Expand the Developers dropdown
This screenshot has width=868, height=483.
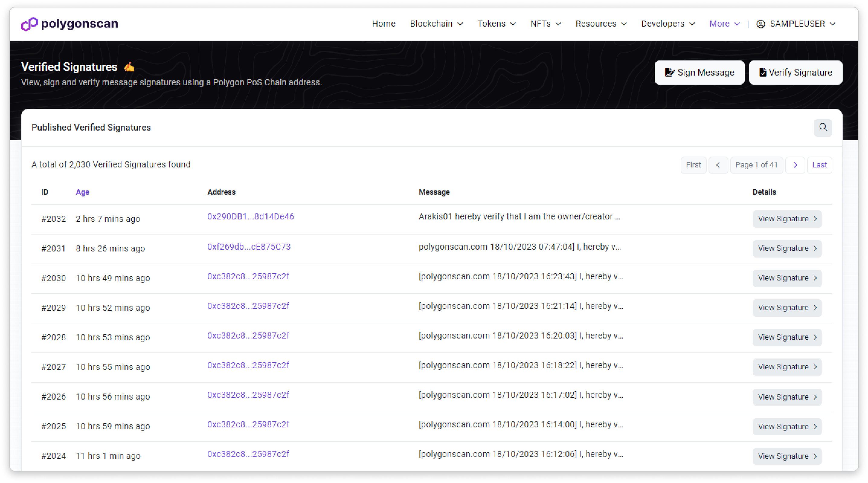coord(668,24)
